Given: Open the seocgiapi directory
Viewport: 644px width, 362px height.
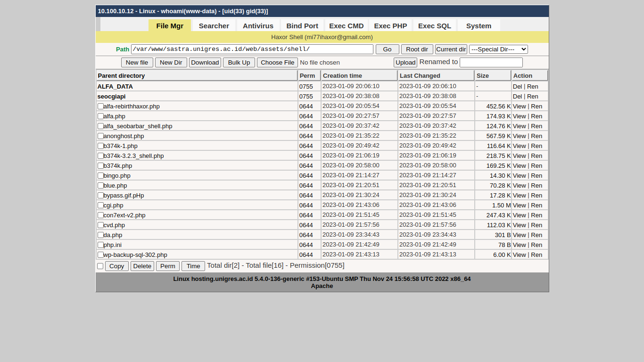Looking at the screenshot, I should click(112, 97).
